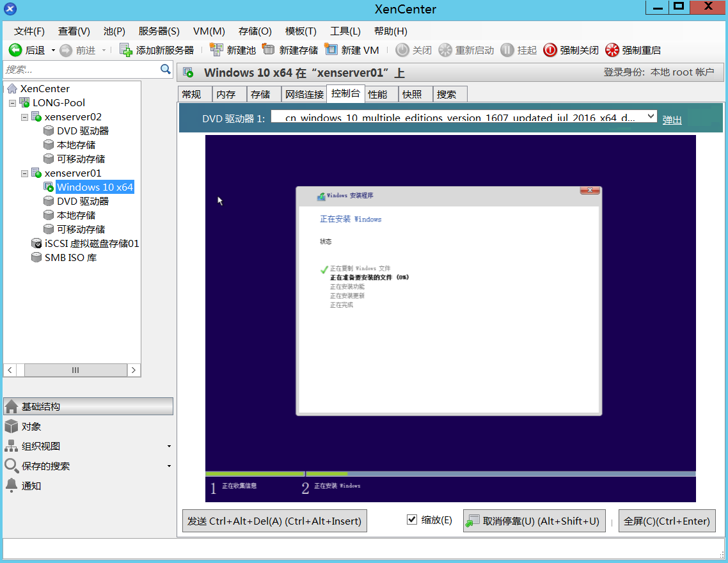Switch to the General tab (常规)
The width and height of the screenshot is (728, 563).
click(x=194, y=94)
